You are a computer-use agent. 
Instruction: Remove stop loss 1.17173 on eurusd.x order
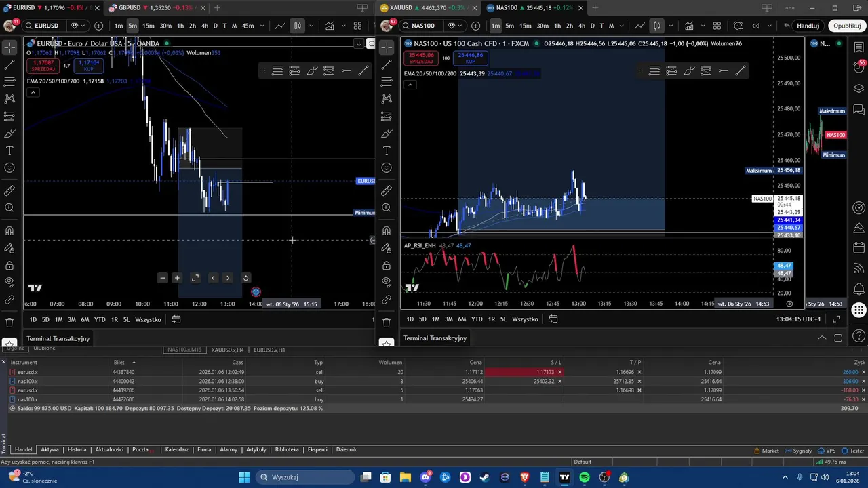(x=559, y=372)
